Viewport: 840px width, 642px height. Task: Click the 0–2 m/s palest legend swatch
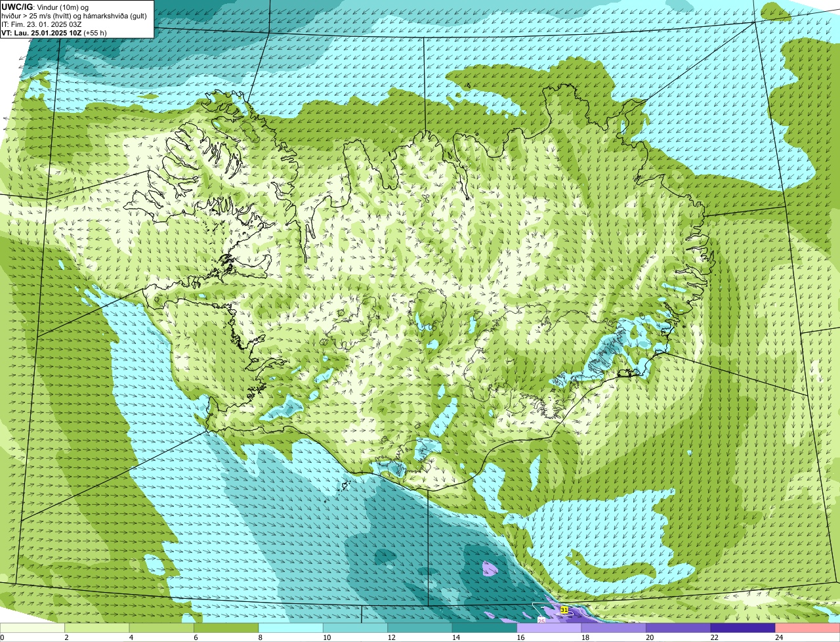(x=33, y=628)
